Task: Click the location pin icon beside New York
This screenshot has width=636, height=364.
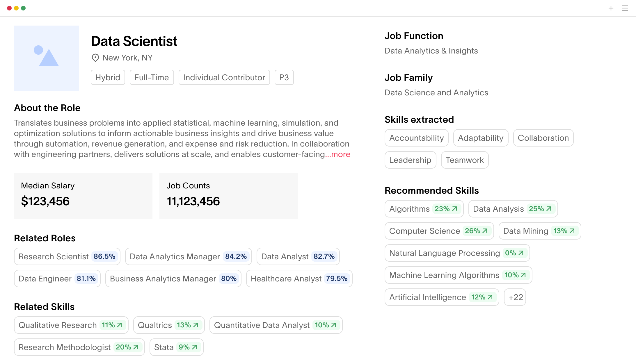Action: [95, 58]
